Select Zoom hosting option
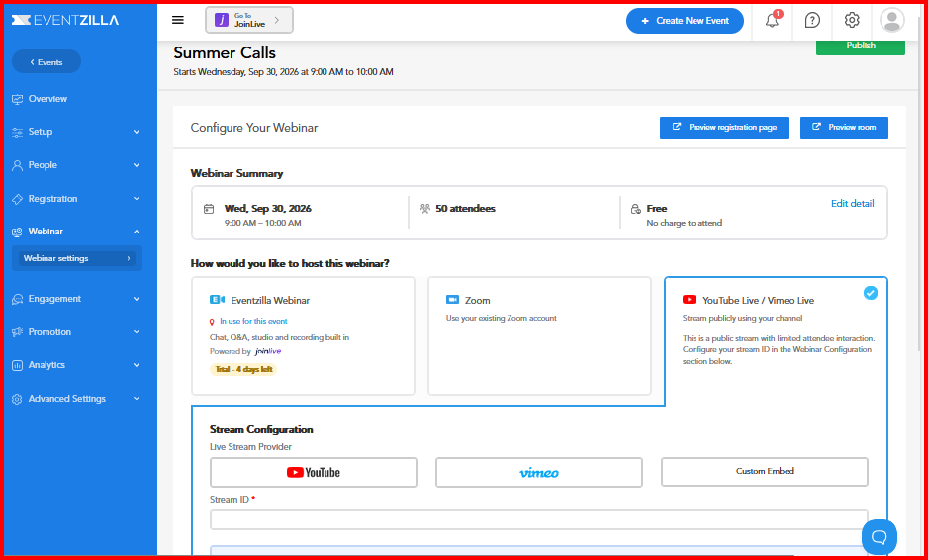 pyautogui.click(x=539, y=335)
